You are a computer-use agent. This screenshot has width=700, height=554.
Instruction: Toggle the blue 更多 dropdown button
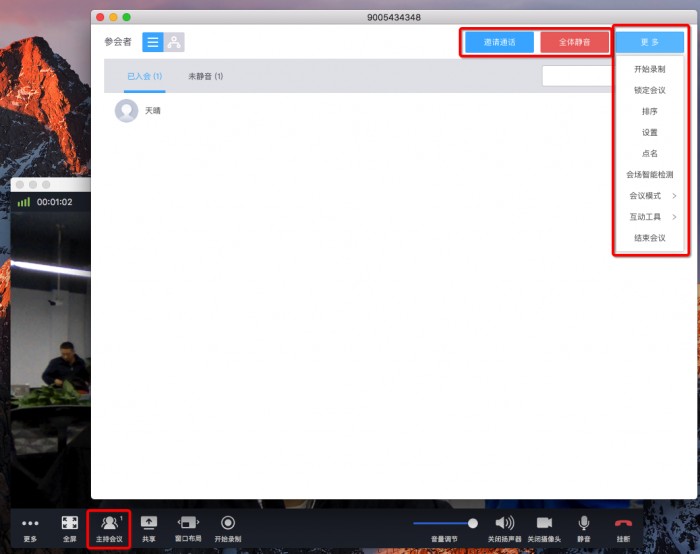click(650, 42)
